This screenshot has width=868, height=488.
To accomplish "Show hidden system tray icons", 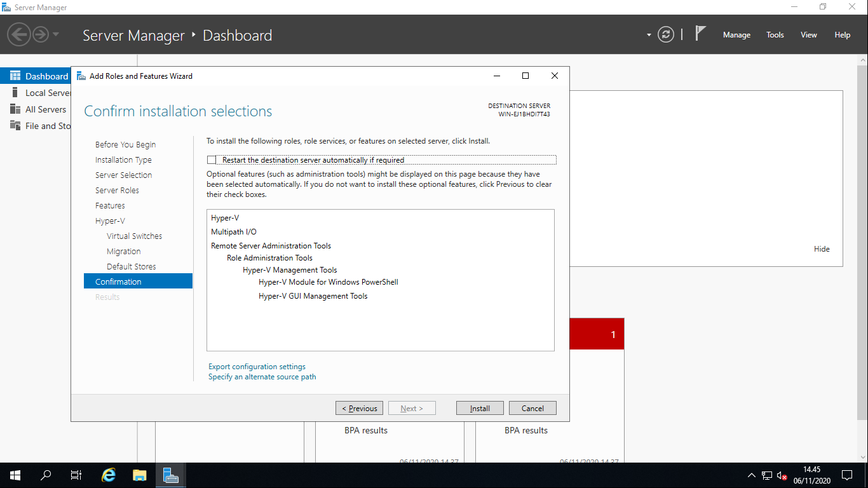I will 752,475.
